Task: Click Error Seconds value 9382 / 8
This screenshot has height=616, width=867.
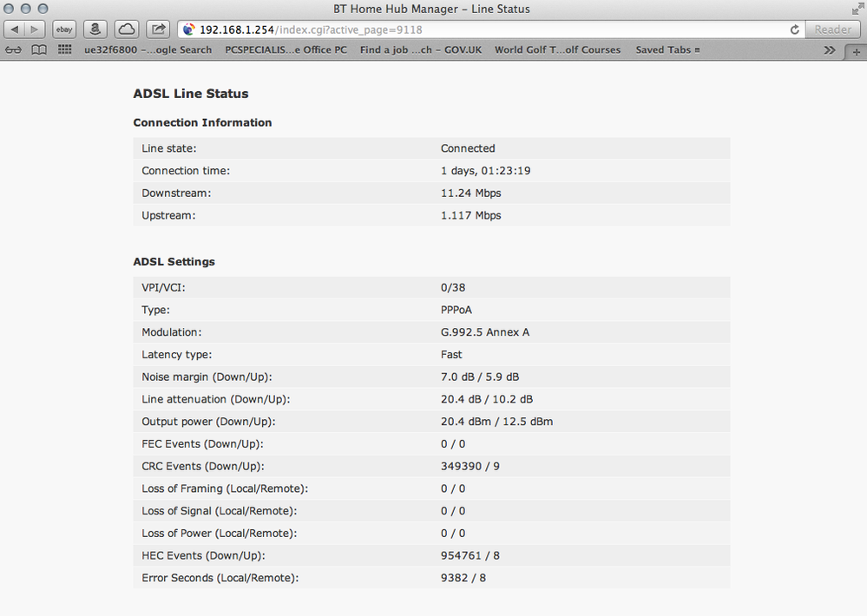Action: pos(463,578)
